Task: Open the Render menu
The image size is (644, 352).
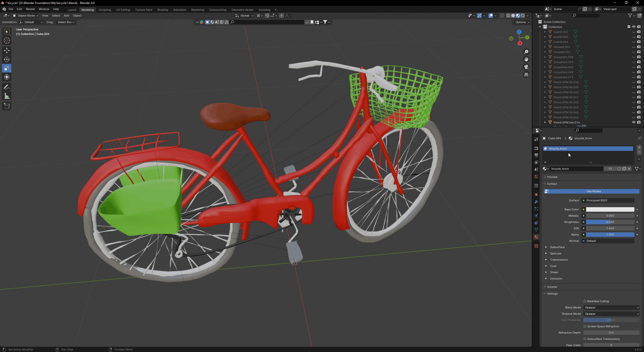Action: click(x=30, y=9)
